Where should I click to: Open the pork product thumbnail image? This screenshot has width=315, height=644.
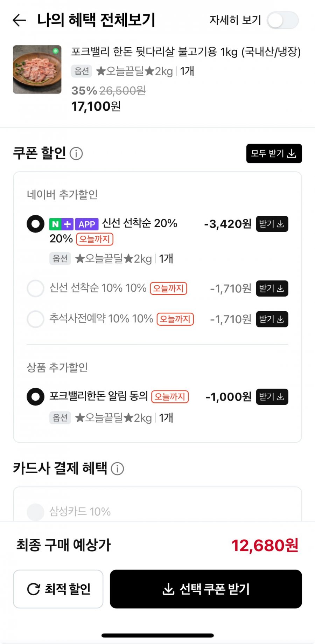pyautogui.click(x=37, y=69)
